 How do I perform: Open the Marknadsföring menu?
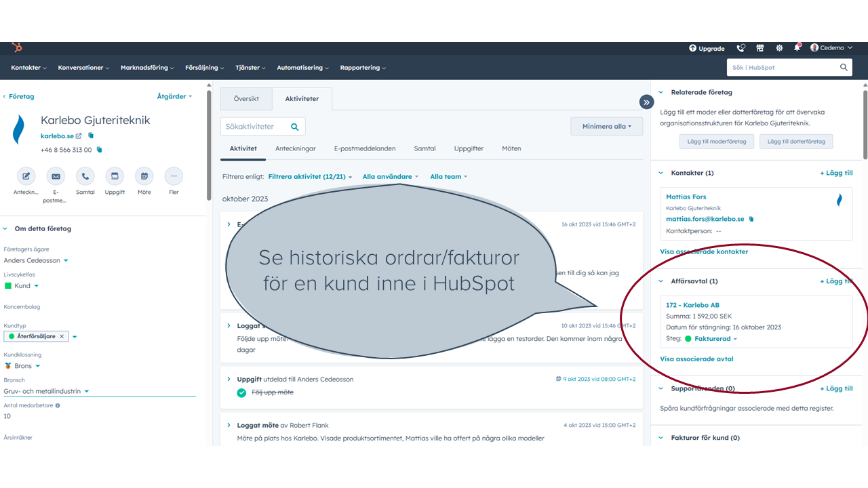pos(147,68)
